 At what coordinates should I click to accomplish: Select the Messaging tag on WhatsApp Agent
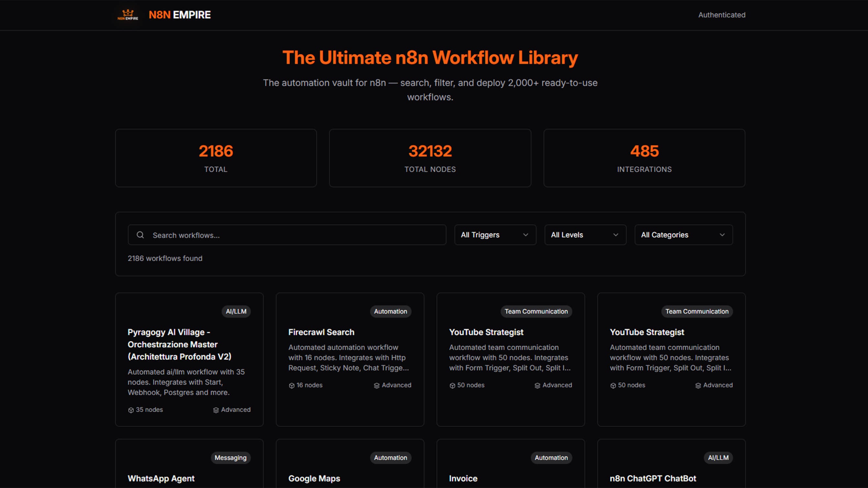tap(231, 458)
